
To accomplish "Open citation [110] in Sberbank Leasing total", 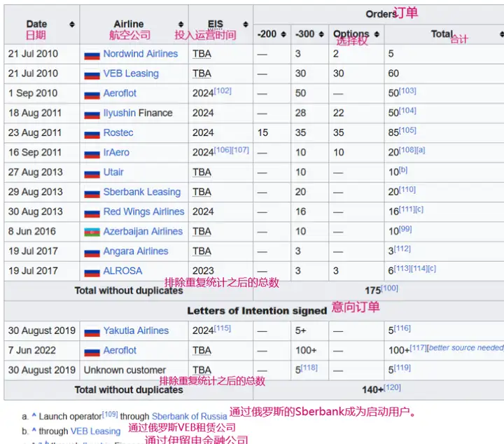I will pyautogui.click(x=407, y=189).
